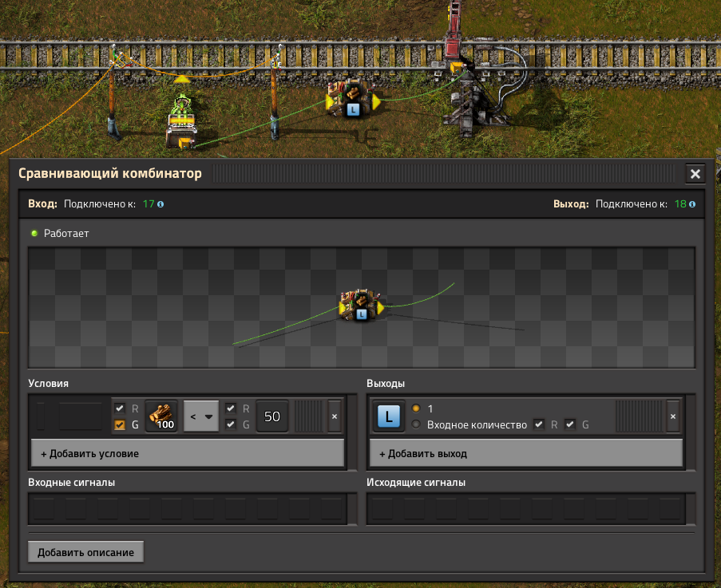This screenshot has height=588, width=721.
Task: Click combinator entity in preview pane
Action: 362,305
